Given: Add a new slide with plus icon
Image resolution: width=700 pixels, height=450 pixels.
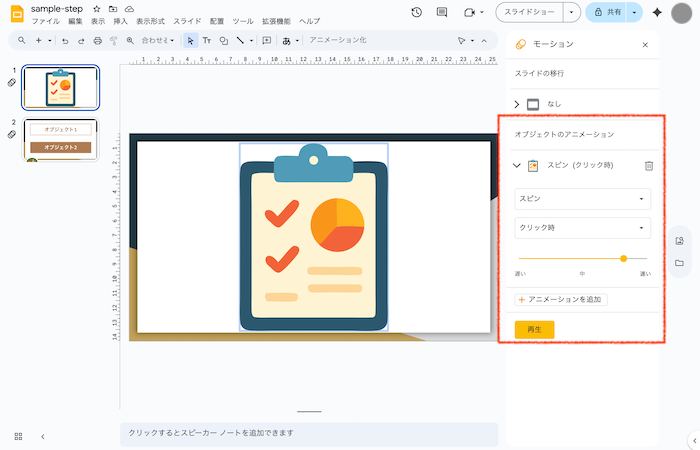Looking at the screenshot, I should 38,40.
